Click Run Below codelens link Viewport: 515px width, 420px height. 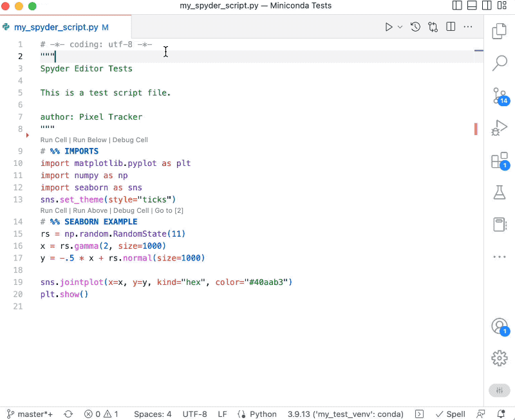89,140
